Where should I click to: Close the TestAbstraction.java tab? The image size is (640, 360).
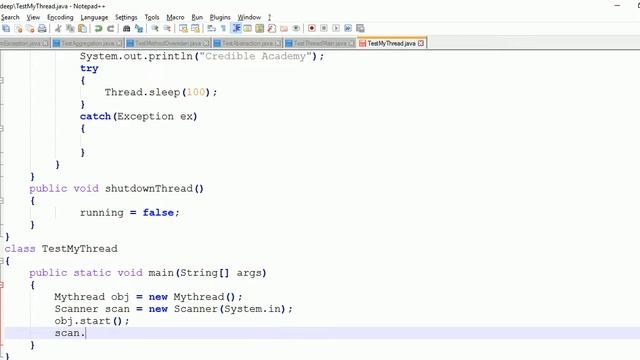(278, 43)
